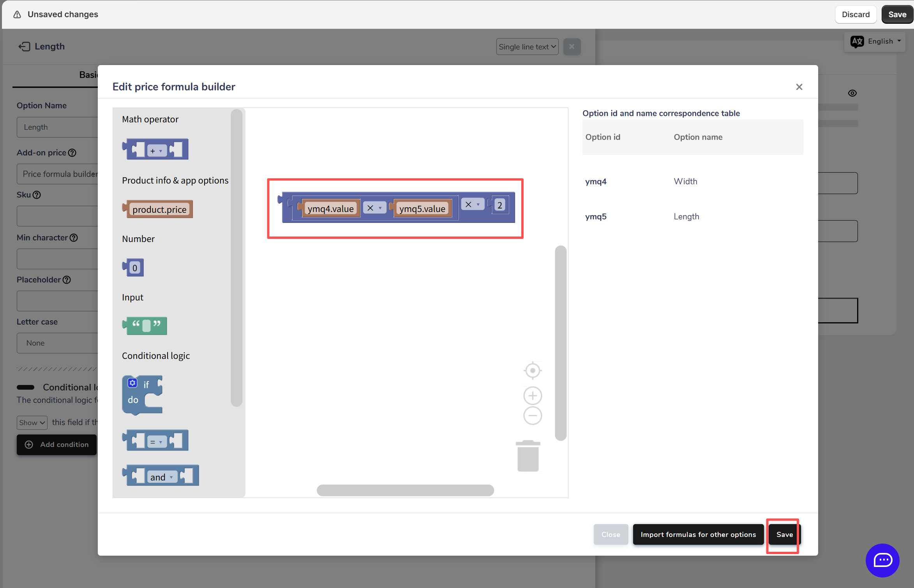Click the workspace recenter target icon
914x588 pixels.
(532, 370)
